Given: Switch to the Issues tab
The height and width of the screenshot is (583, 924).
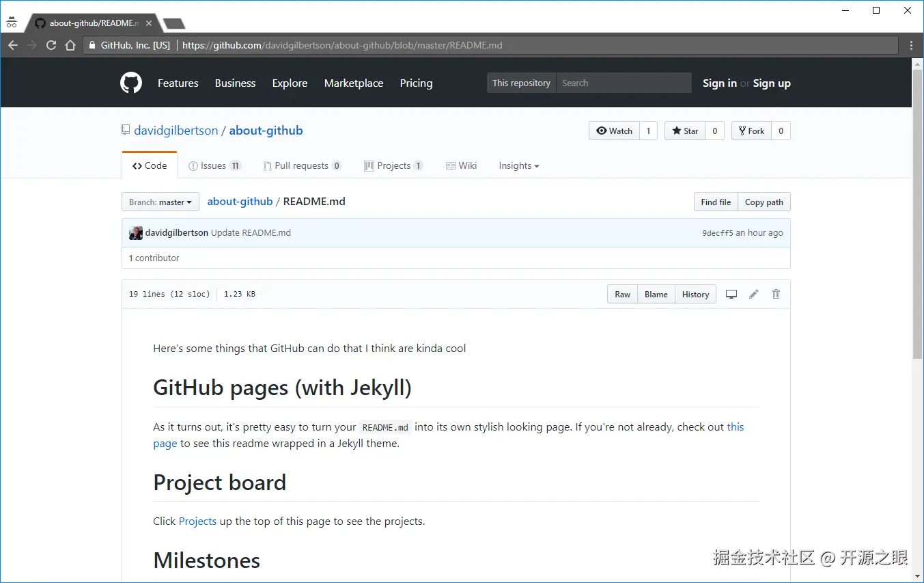Looking at the screenshot, I should [214, 166].
